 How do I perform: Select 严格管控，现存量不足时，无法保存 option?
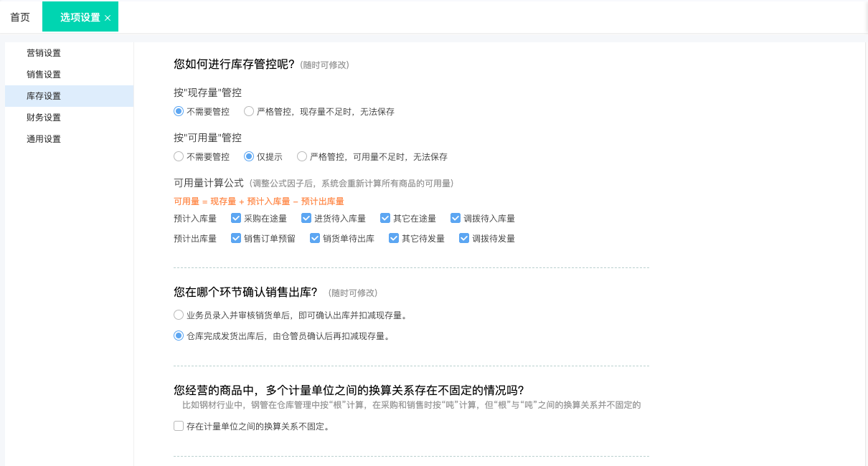(249, 111)
